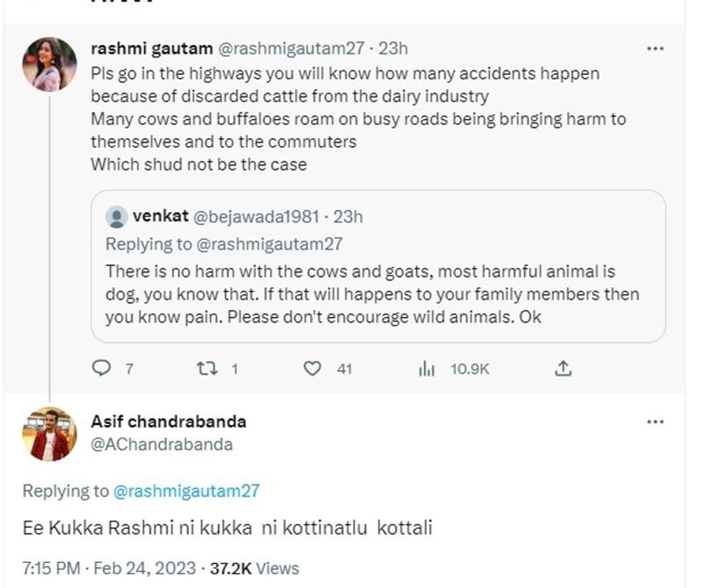Viewport: 702px width, 588px height.
Task: Click the blue @rashmigautam27 reply mention link
Action: (186, 491)
